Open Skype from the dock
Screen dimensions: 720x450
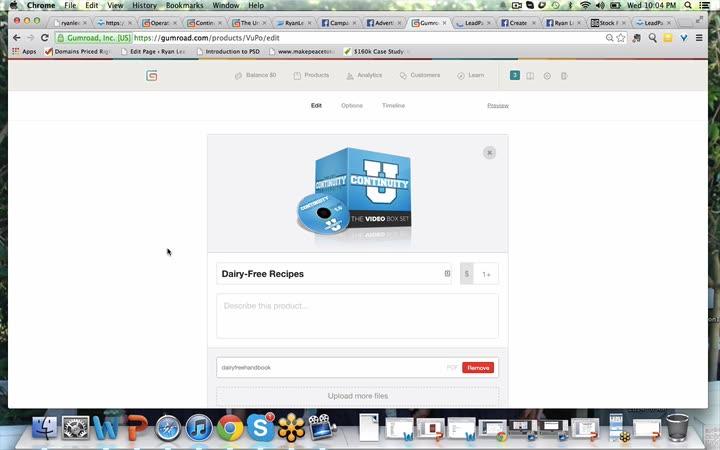tap(260, 428)
